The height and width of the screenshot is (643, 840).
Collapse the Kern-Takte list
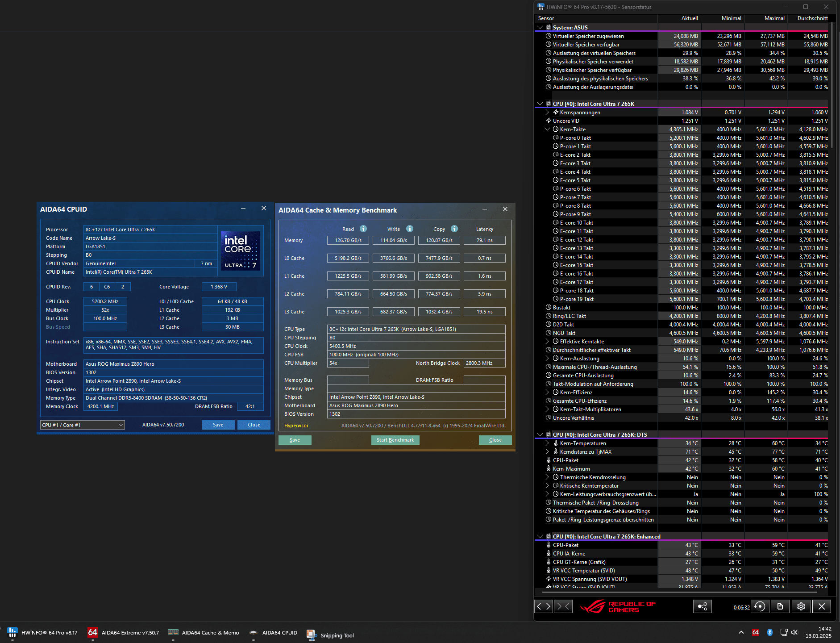click(x=547, y=129)
